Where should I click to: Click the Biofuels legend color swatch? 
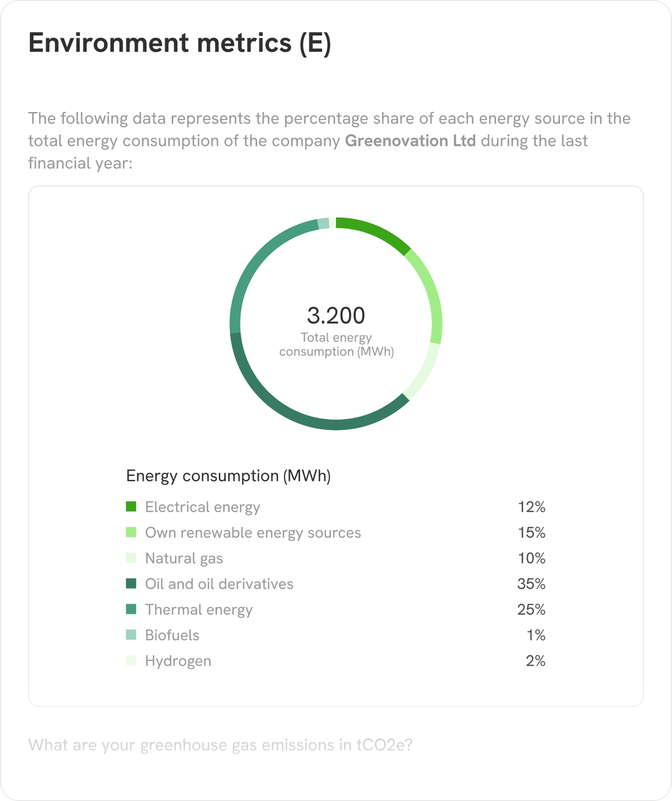131,635
